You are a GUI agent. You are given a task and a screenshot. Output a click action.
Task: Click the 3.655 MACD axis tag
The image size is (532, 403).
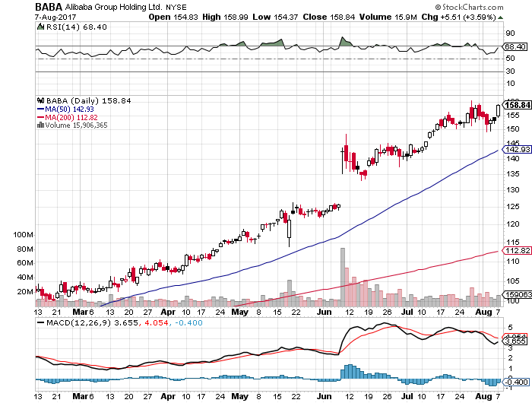coord(515,341)
